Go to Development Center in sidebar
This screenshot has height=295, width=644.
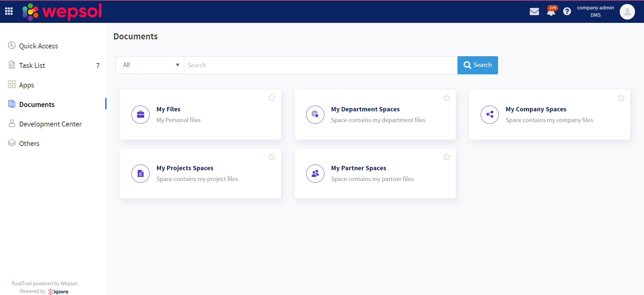click(x=50, y=124)
